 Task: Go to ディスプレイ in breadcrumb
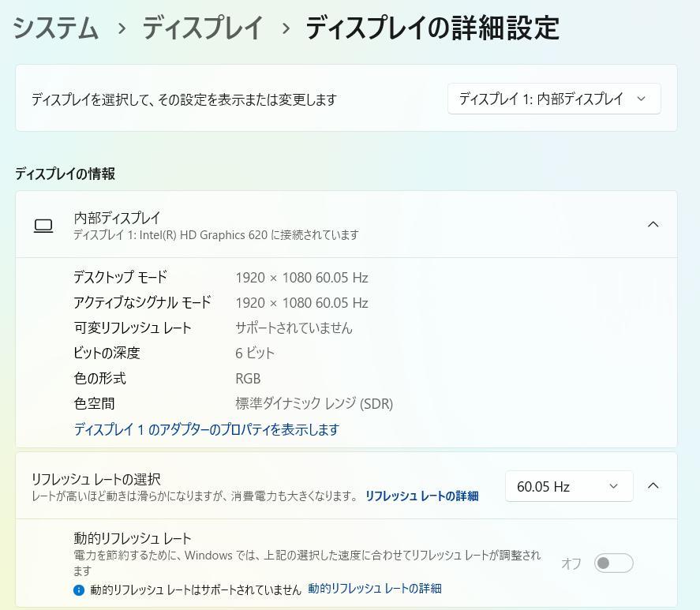coord(203,28)
